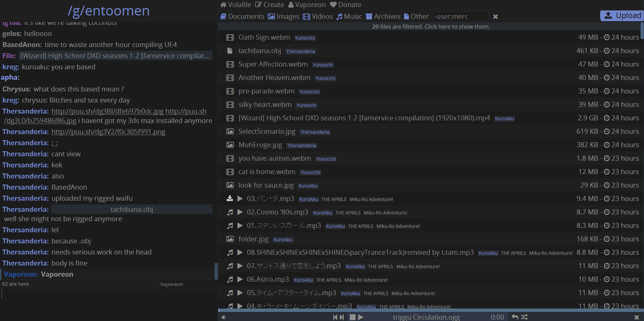This screenshot has width=644, height=321.
Task: Close the audio player bar
Action: [636, 317]
